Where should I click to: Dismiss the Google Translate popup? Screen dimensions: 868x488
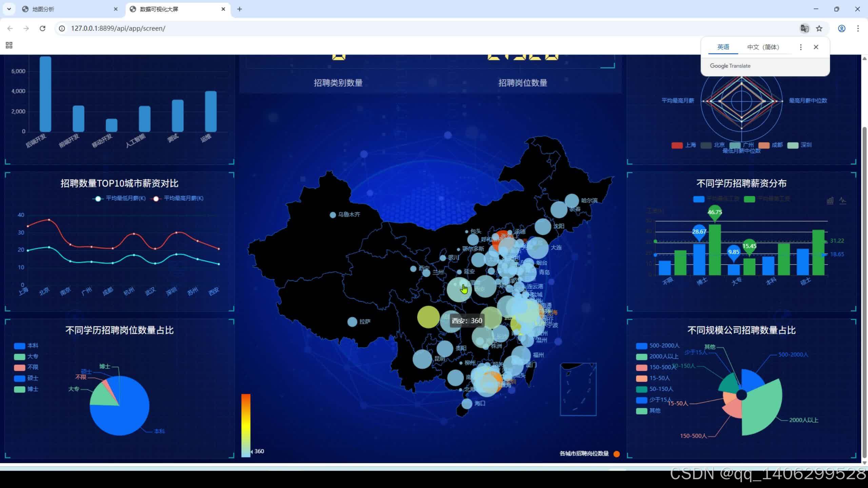point(816,47)
